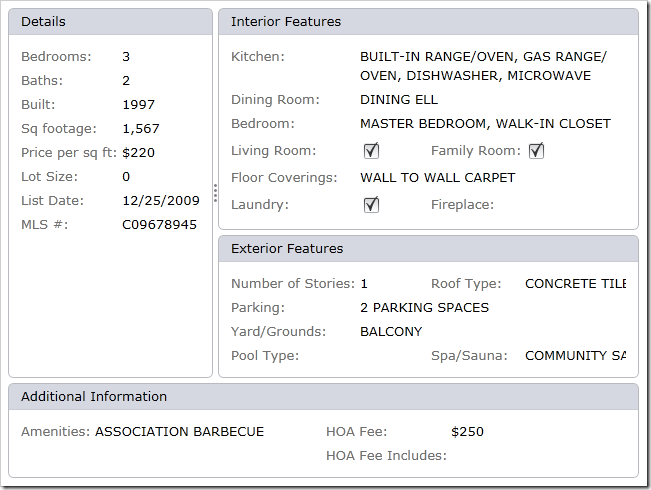This screenshot has height=490, width=651.
Task: Toggle the Laundry checkbox
Action: pos(371,204)
